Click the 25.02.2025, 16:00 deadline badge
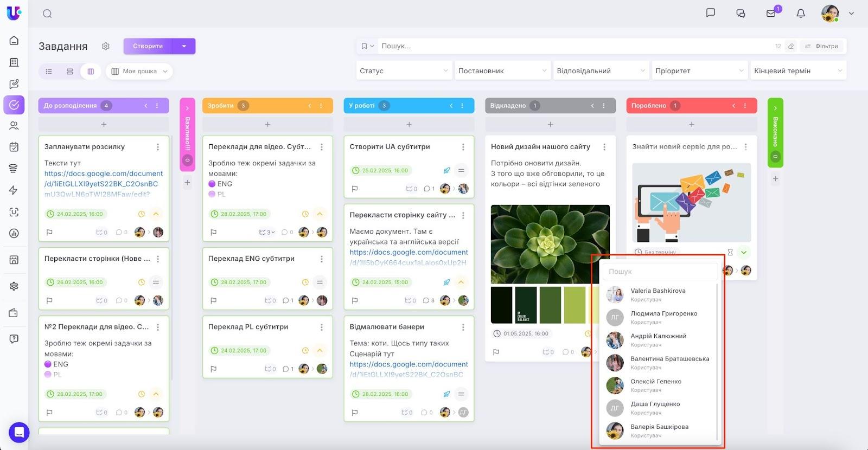868x450 pixels. pyautogui.click(x=380, y=170)
